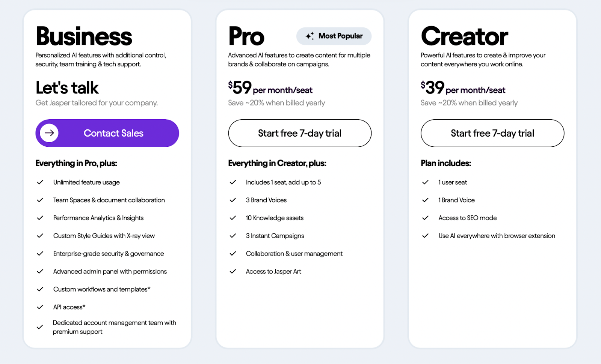Click the arrow icon on Contact Sales
Image resolution: width=601 pixels, height=364 pixels.
pos(49,133)
